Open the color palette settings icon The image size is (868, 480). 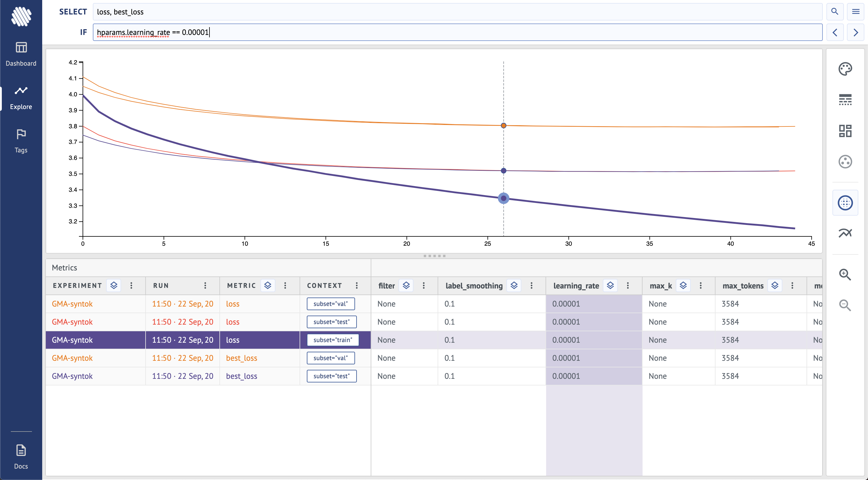click(x=845, y=69)
